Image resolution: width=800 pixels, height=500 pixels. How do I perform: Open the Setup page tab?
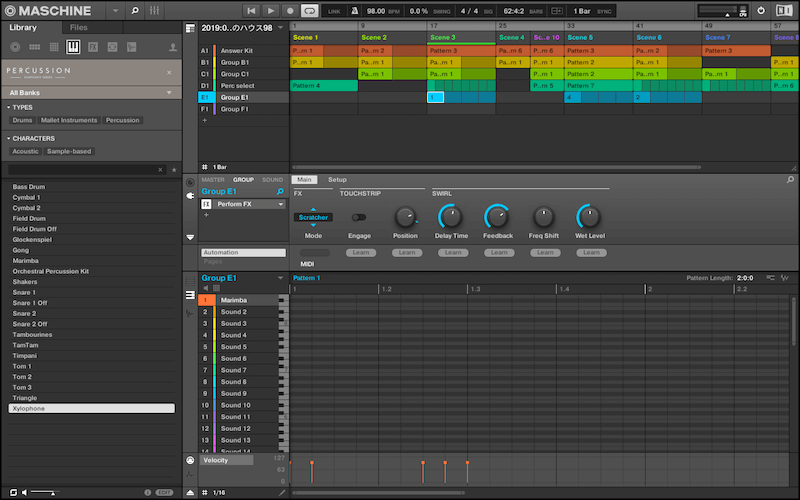(x=337, y=180)
